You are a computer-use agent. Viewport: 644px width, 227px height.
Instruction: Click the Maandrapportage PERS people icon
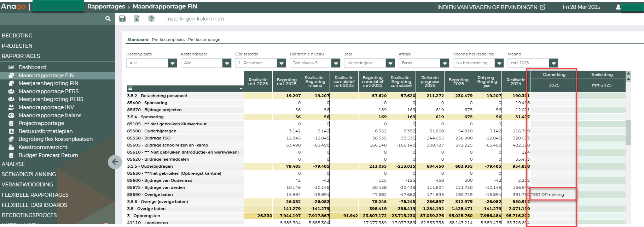coord(11,91)
